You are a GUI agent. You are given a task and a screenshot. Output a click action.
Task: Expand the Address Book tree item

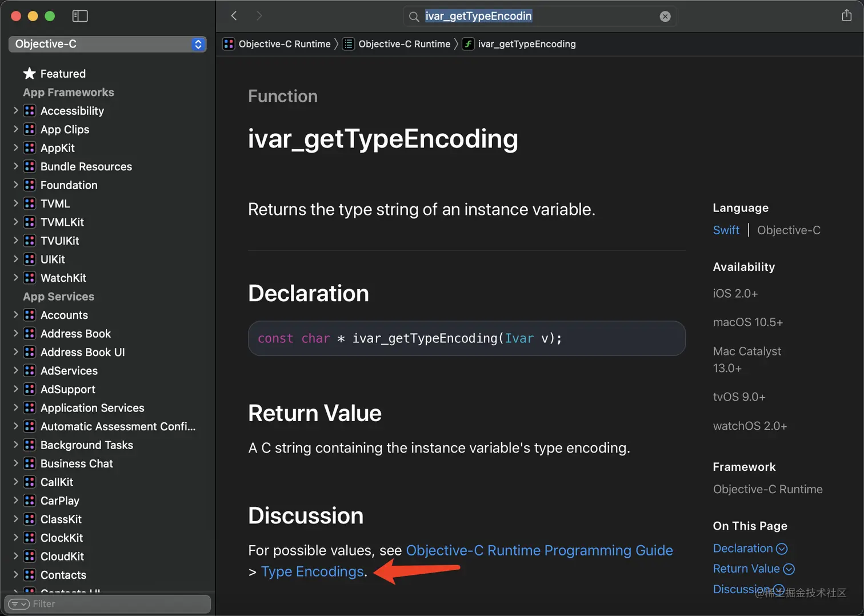tap(16, 333)
